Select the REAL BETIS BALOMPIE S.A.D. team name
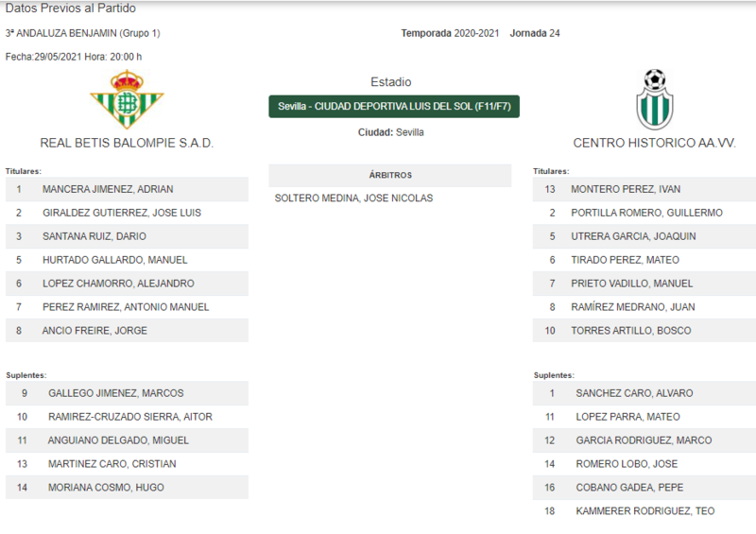 click(x=127, y=143)
